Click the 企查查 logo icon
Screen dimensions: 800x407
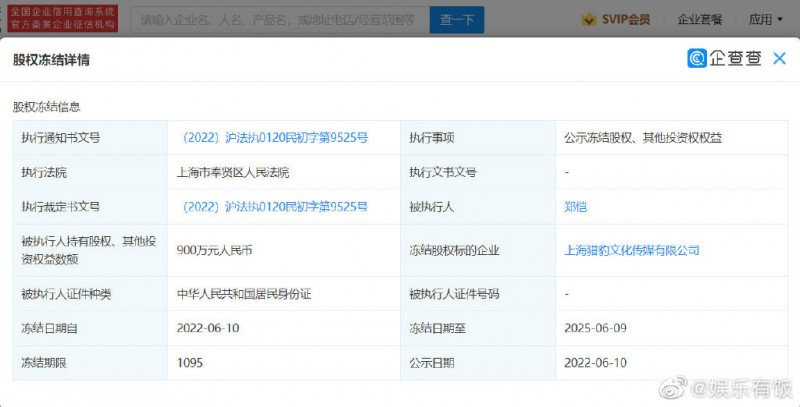coord(697,59)
